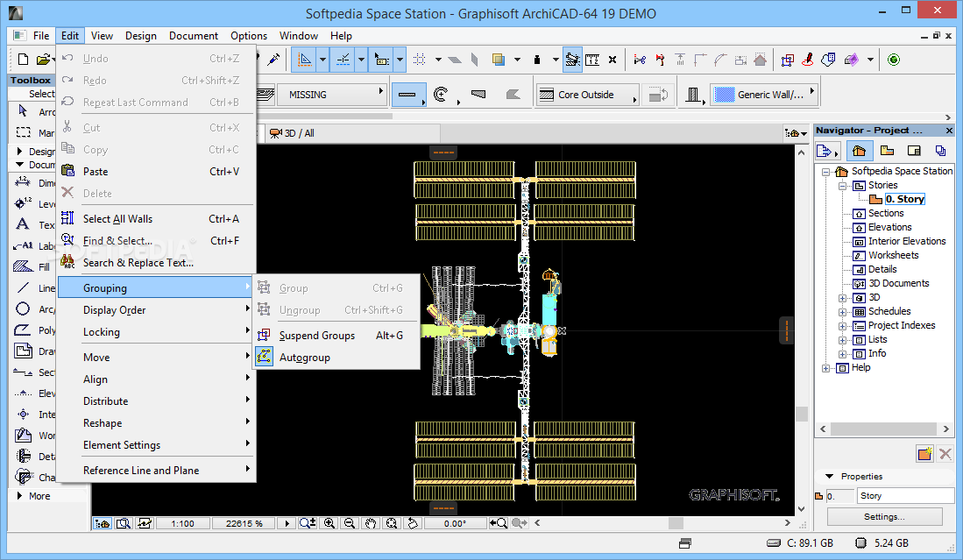Open the Element Settings submenu
Screen dimensions: 963x560
click(157, 445)
